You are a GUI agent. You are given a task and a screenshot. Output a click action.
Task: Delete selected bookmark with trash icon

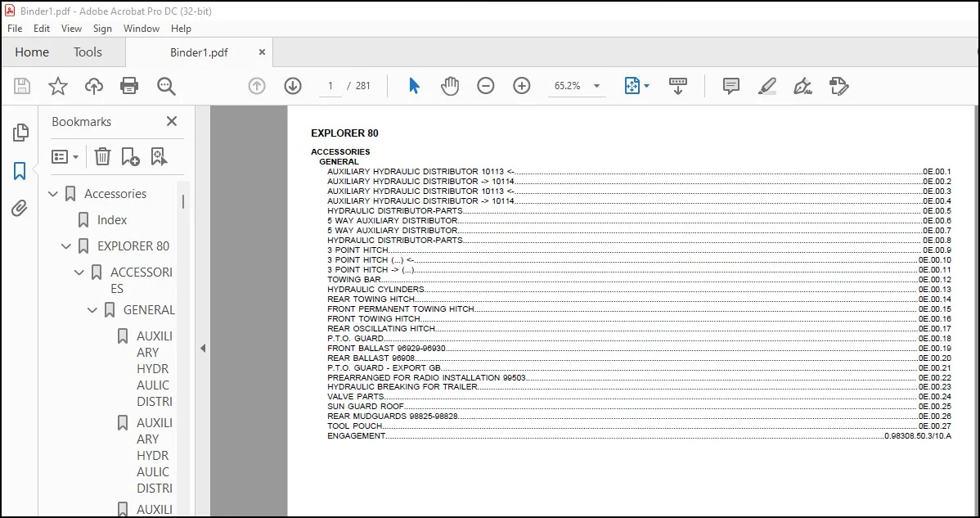(x=102, y=156)
